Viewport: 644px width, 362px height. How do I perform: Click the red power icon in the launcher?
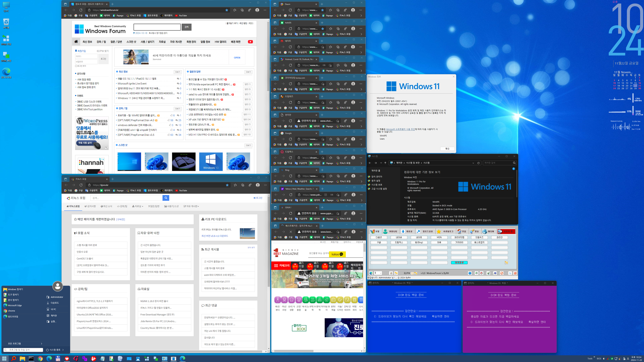click(x=515, y=273)
